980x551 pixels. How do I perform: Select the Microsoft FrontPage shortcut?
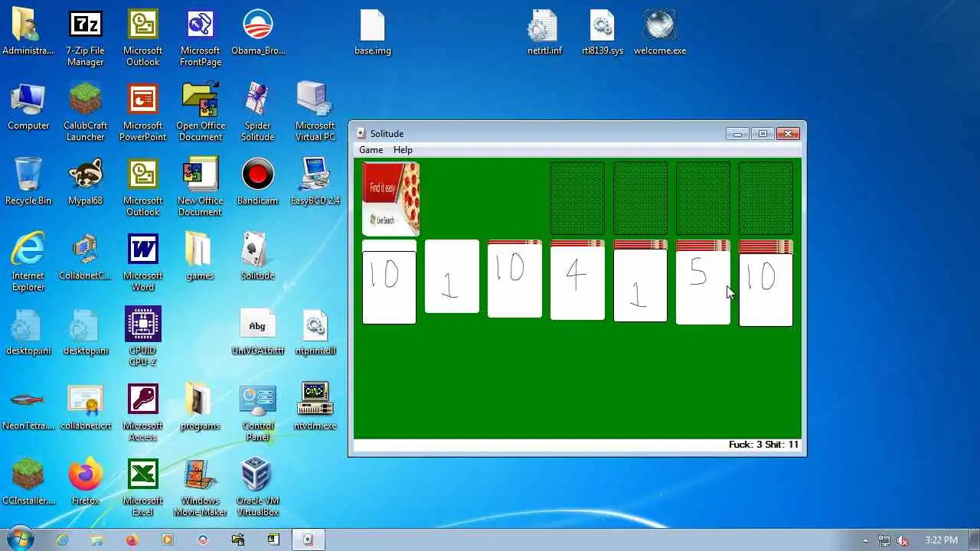click(x=201, y=38)
